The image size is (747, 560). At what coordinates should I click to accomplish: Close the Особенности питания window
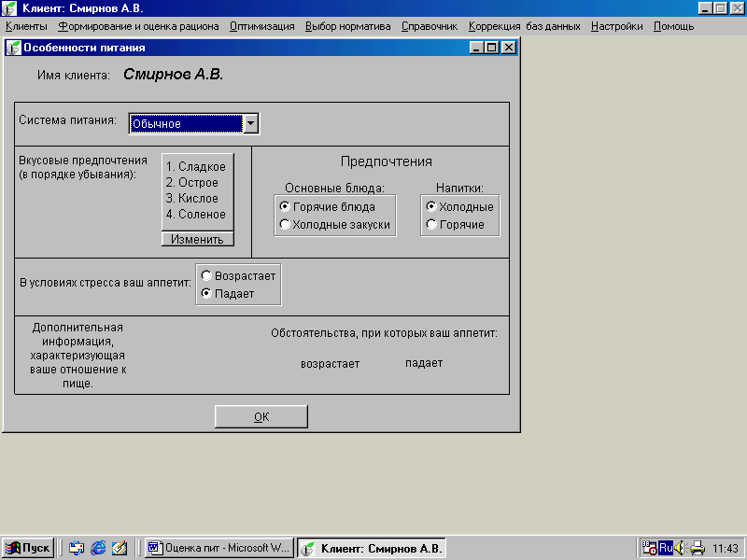tap(509, 48)
